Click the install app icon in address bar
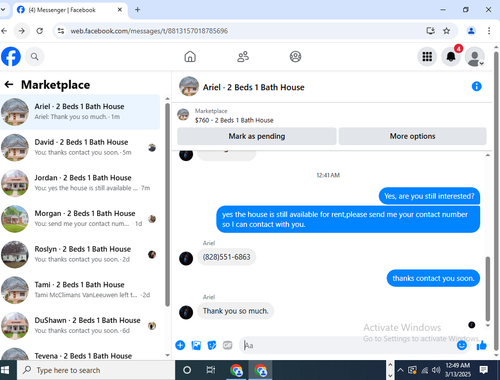Screen dimensions: 500x380 430,31
